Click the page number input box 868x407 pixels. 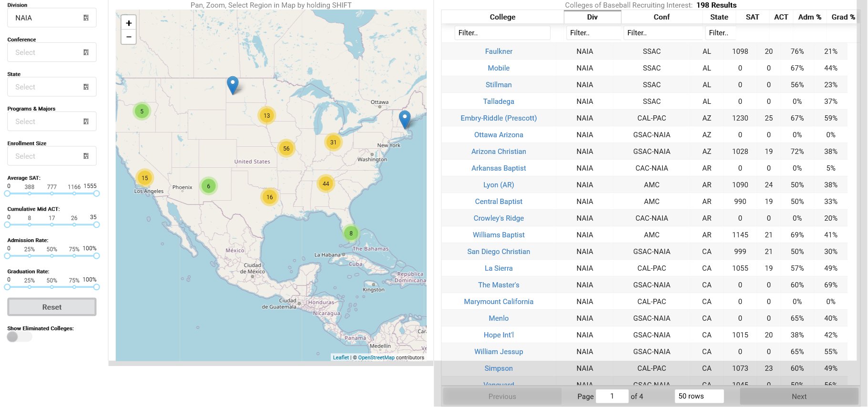612,396
